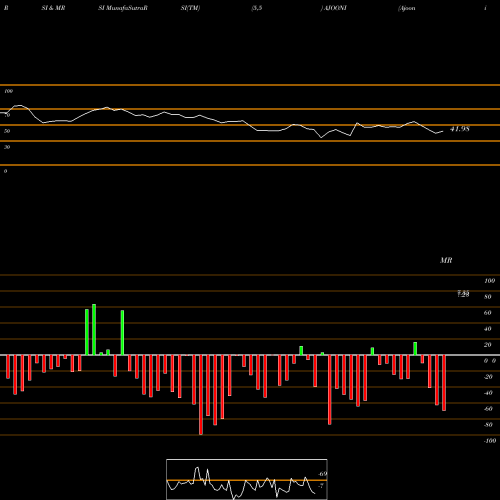
Task: Click the 100 label on the RSI axis
Action: [x=8, y=91]
